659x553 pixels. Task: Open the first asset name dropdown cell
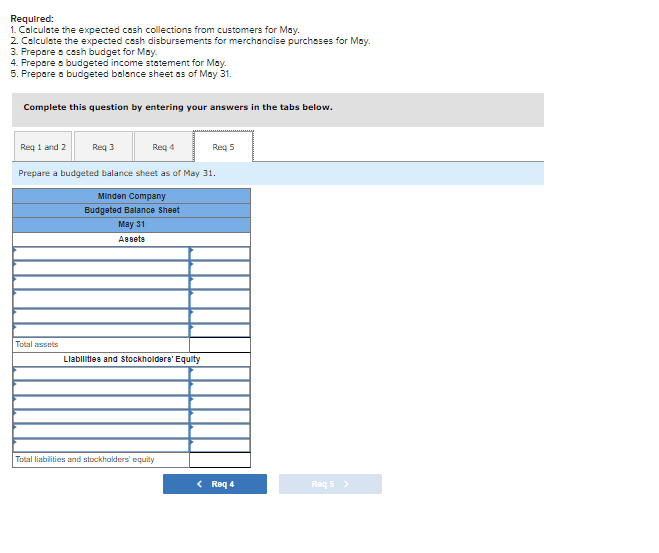[101, 254]
